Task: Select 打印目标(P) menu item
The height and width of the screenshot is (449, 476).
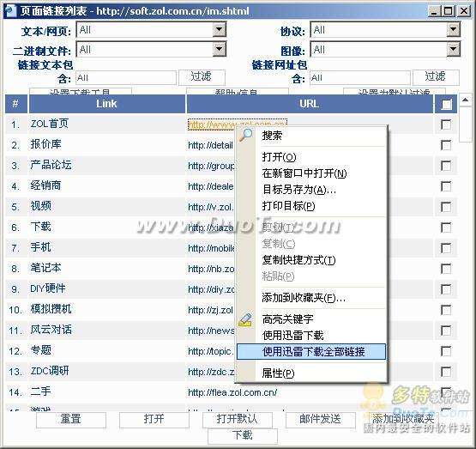Action: click(x=311, y=206)
